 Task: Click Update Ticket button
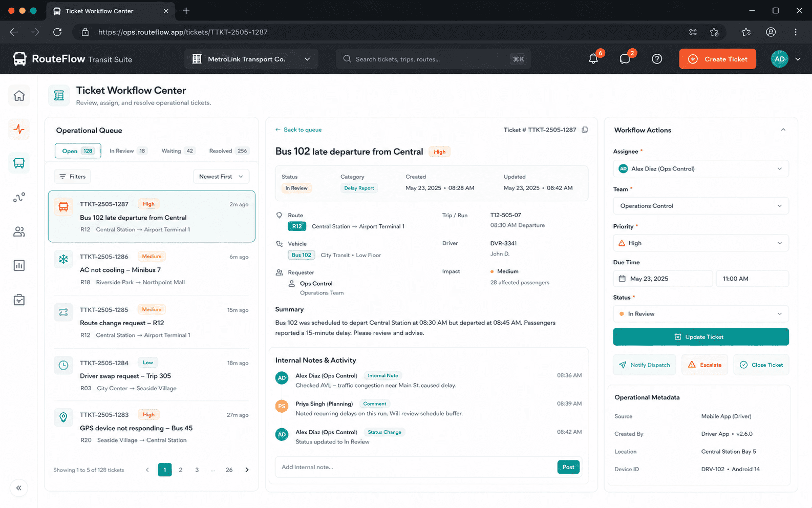click(x=700, y=337)
